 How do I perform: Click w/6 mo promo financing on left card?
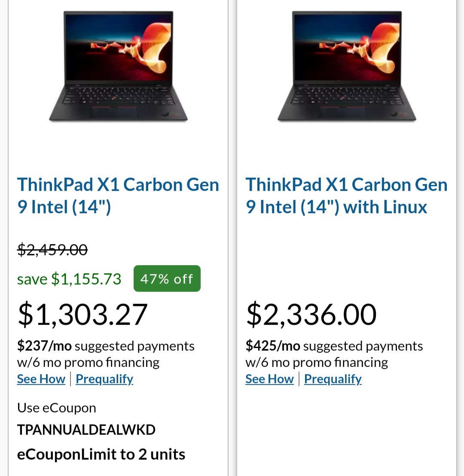[88, 363]
